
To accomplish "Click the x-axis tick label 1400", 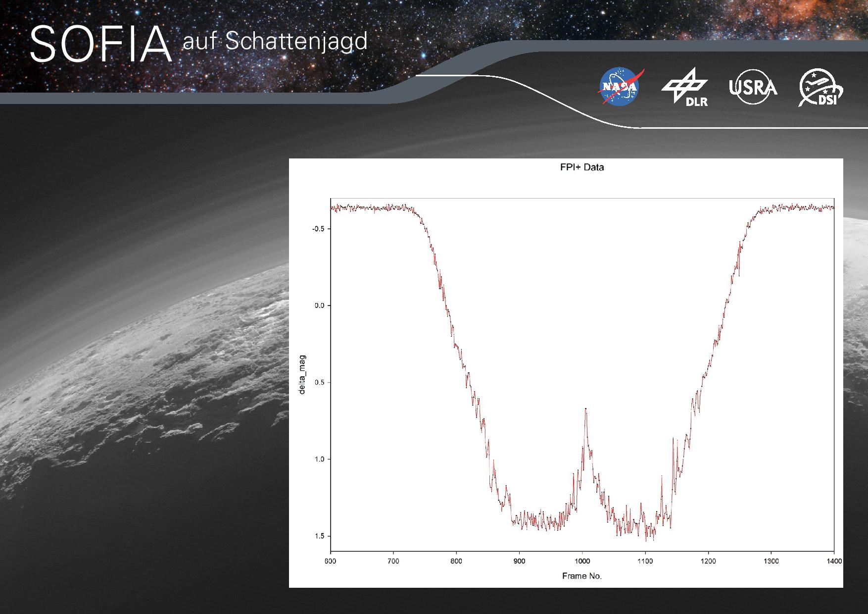I will click(834, 561).
